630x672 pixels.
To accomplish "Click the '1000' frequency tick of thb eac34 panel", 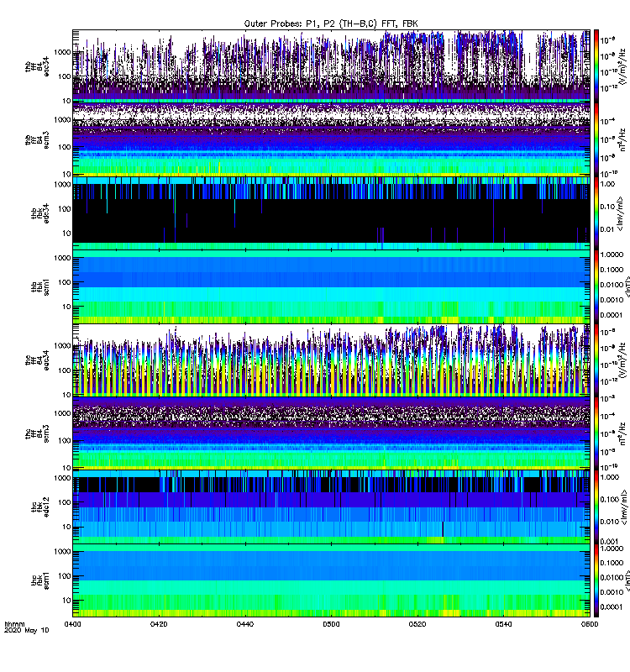I will pos(62,52).
